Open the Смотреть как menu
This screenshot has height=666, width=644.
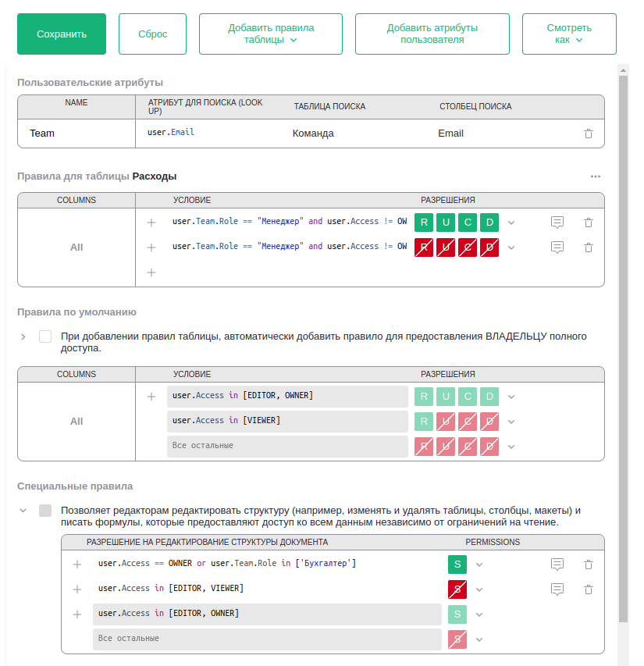click(x=569, y=34)
